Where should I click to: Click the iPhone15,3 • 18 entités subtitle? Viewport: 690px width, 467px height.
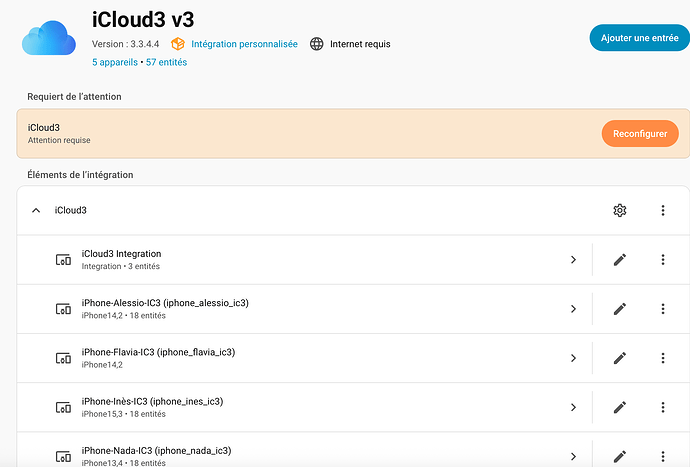[124, 414]
